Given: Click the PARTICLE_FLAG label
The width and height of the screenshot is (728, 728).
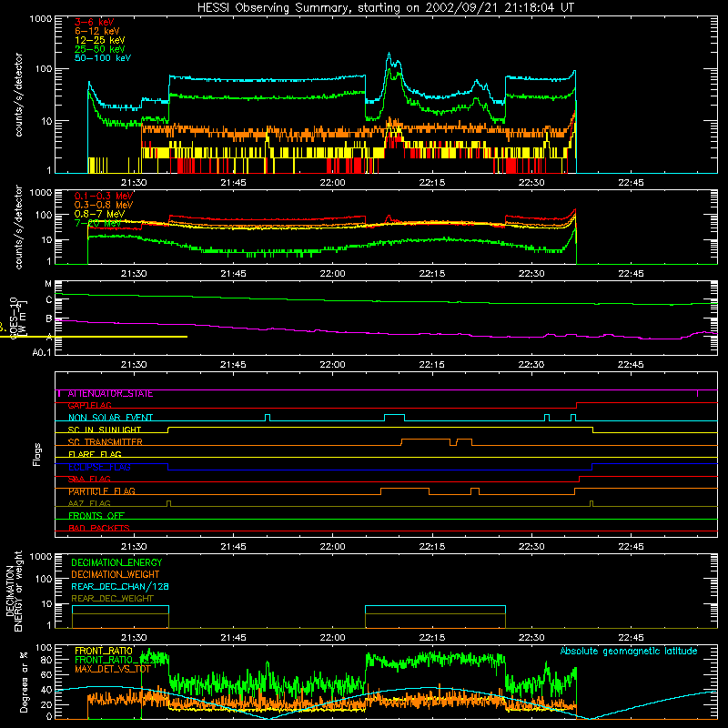Looking at the screenshot, I should coord(102,491).
